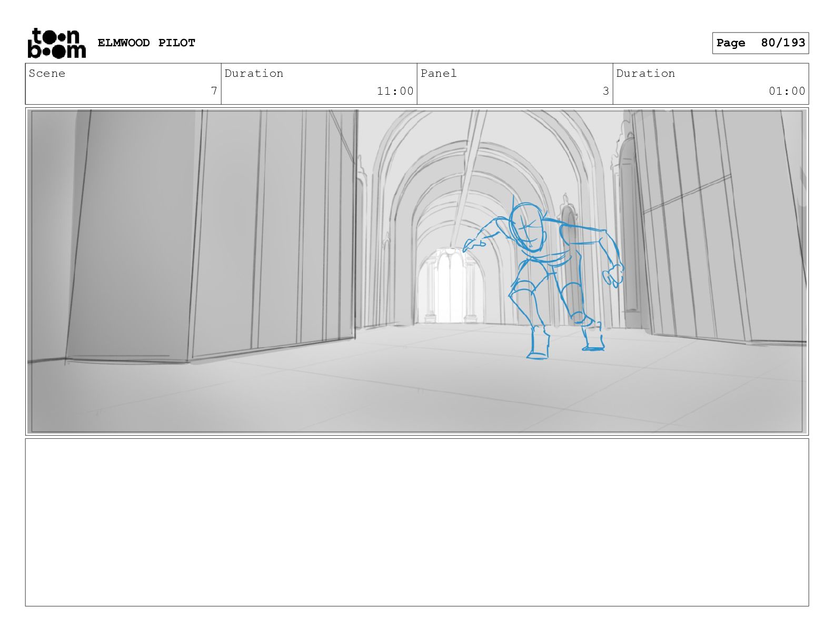Click the empty notes box below the panel
Image resolution: width=834 pixels, height=644 pixels.
coord(417,522)
